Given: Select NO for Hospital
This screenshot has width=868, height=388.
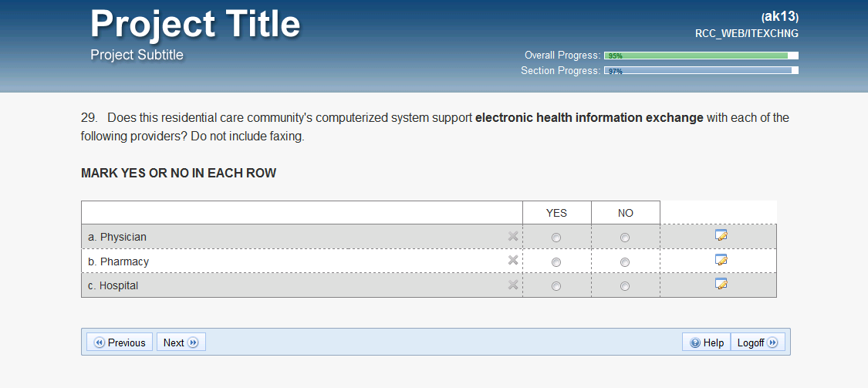Looking at the screenshot, I should (x=625, y=286).
